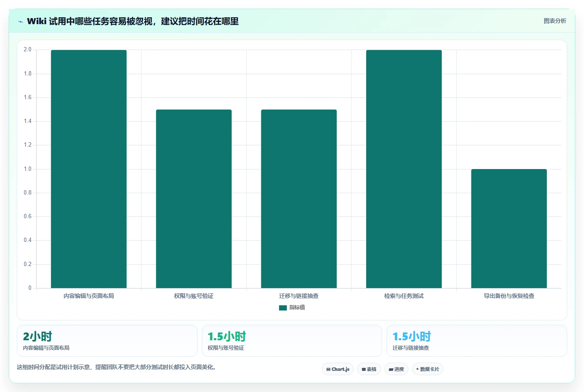Click the 表格 tag chip

[369, 369]
